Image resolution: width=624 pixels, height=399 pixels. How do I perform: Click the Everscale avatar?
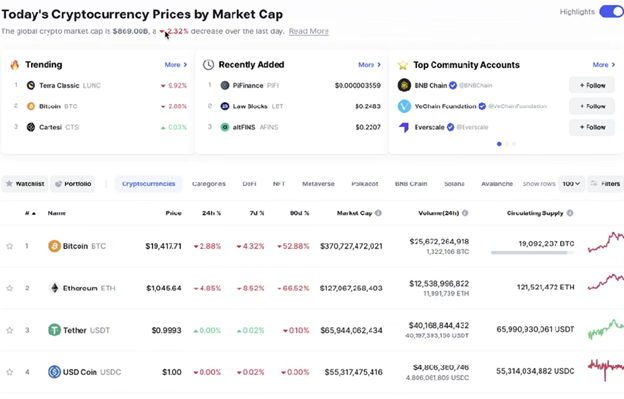point(404,127)
